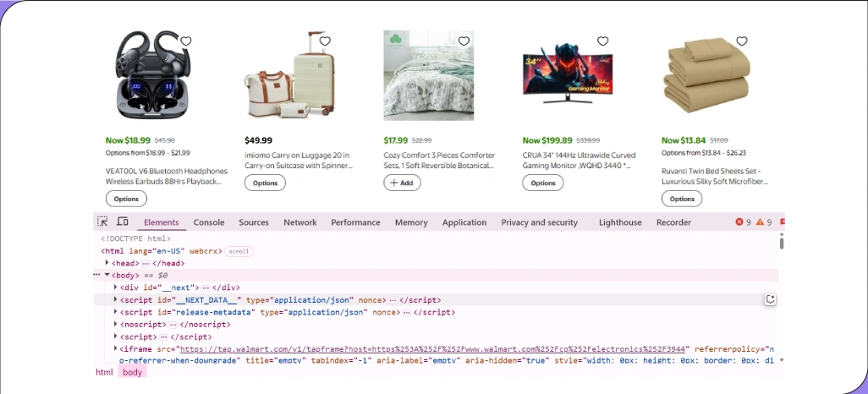Click Options button under imiomo luggage
The height and width of the screenshot is (394, 868).
pyautogui.click(x=265, y=183)
